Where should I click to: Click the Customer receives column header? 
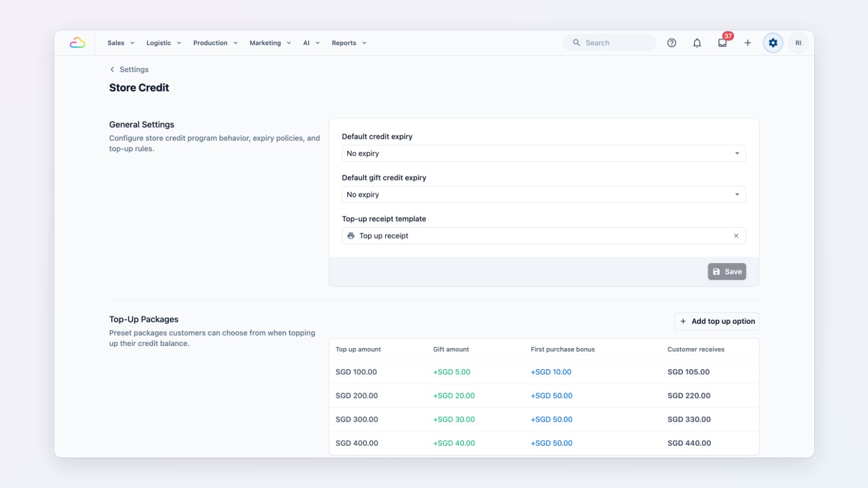[x=696, y=349]
